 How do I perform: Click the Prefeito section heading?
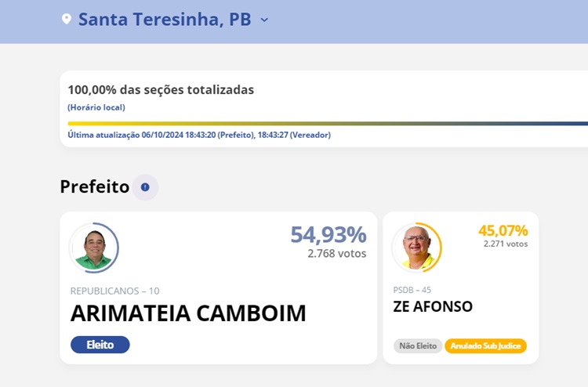94,186
